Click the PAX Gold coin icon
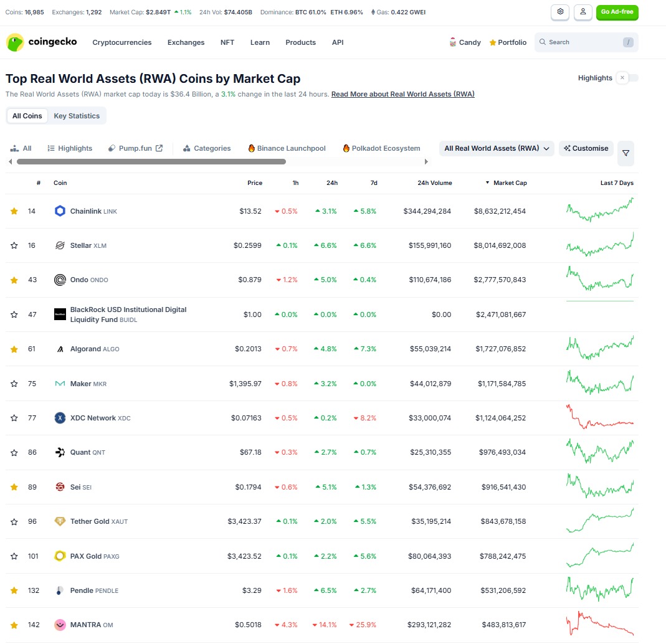Screen dimensions: 666x644 click(60, 556)
